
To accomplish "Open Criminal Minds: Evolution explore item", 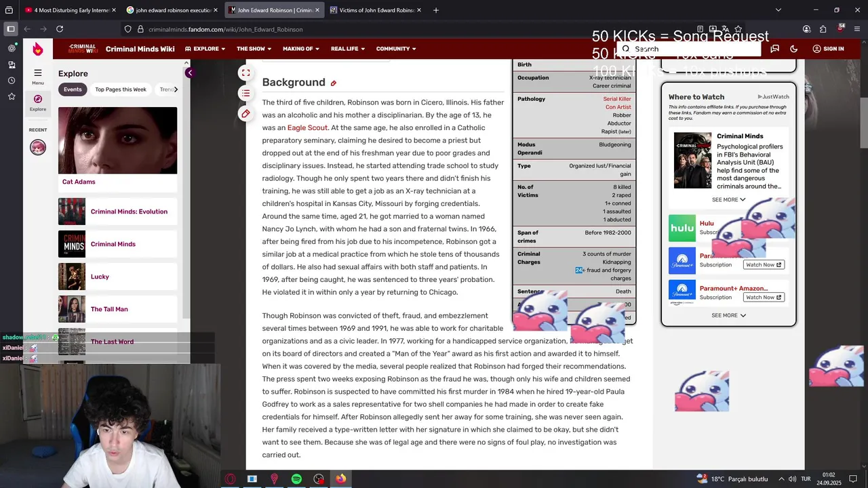I will [x=117, y=211].
